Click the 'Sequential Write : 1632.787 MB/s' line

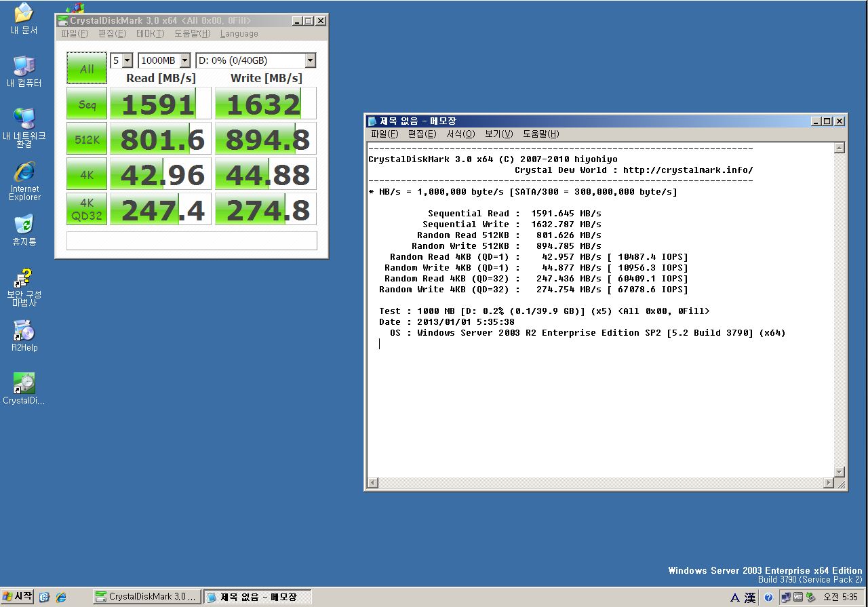click(512, 224)
